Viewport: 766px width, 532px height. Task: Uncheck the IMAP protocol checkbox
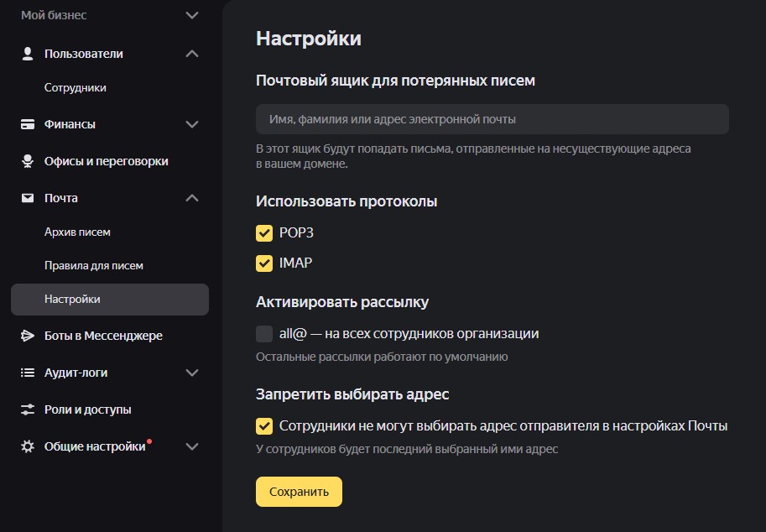click(x=264, y=263)
